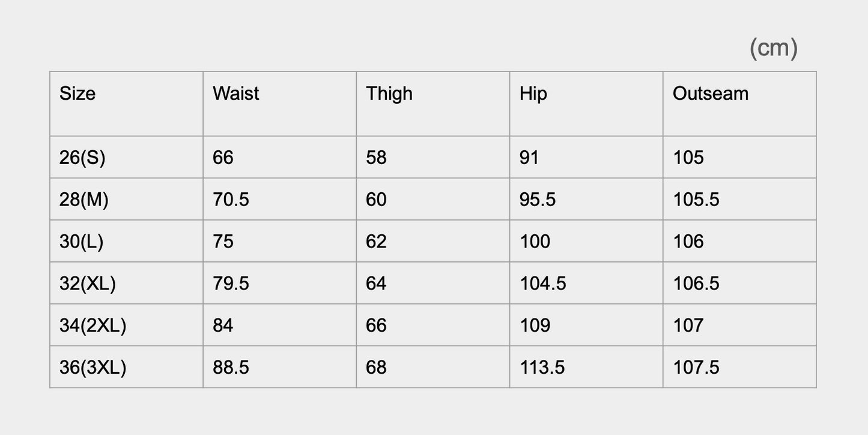Select the 34(2XL) size cell

coord(93,325)
